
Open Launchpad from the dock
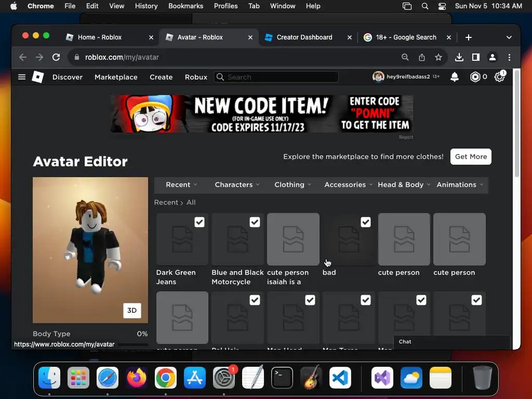tap(78, 378)
